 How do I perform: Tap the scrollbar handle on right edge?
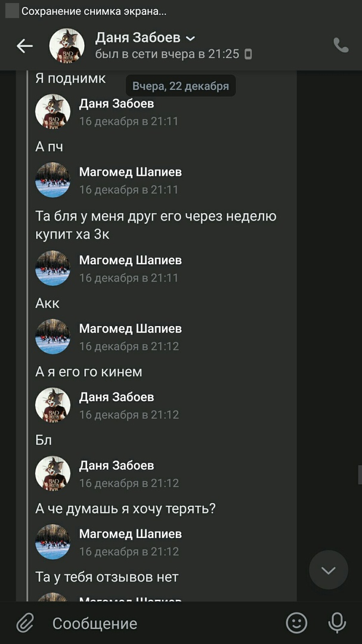click(360, 475)
